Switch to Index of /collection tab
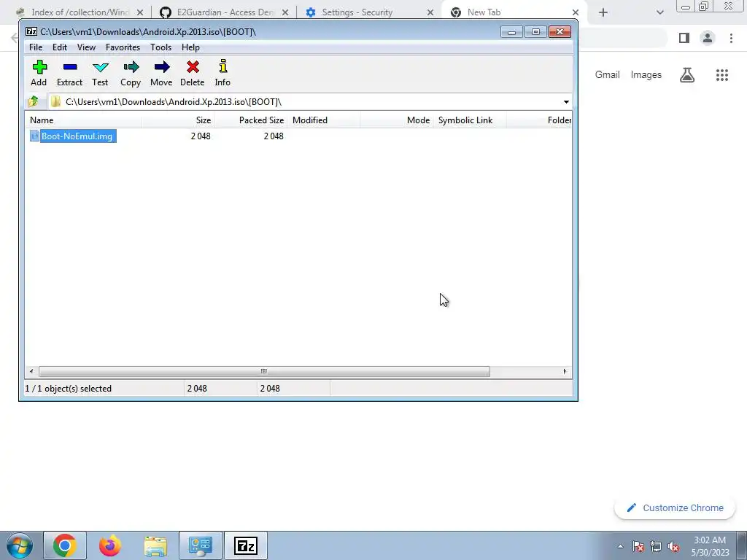Screen dimensions: 747x560 click(80, 12)
